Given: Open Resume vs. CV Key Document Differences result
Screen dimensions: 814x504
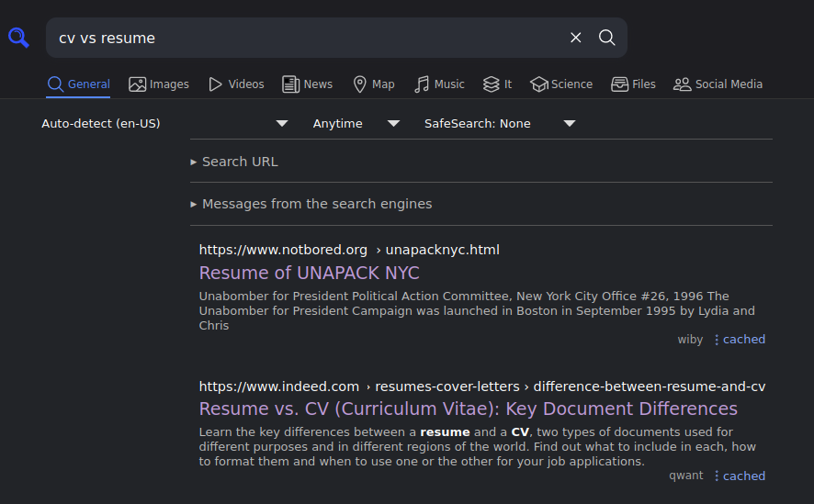Looking at the screenshot, I should point(469,409).
